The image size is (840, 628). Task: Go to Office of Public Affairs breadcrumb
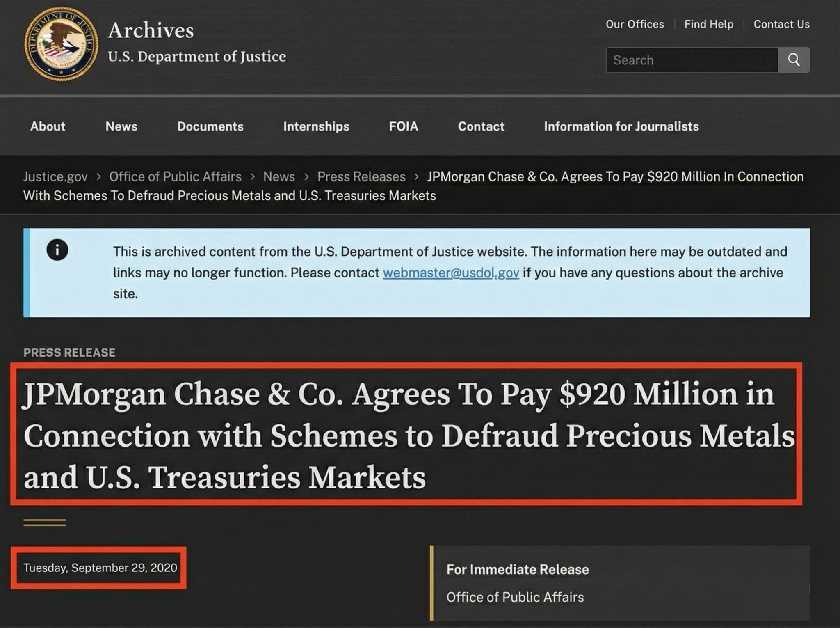click(x=175, y=176)
